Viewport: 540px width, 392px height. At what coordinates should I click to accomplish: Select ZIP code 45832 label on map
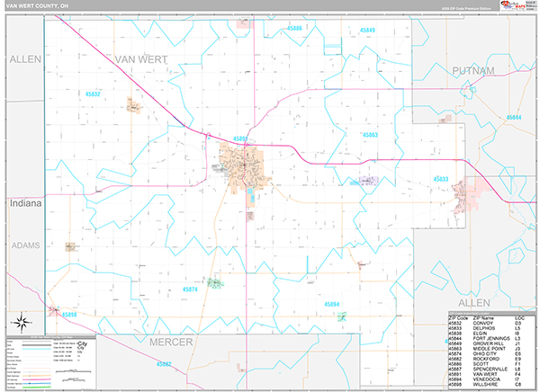click(x=94, y=94)
